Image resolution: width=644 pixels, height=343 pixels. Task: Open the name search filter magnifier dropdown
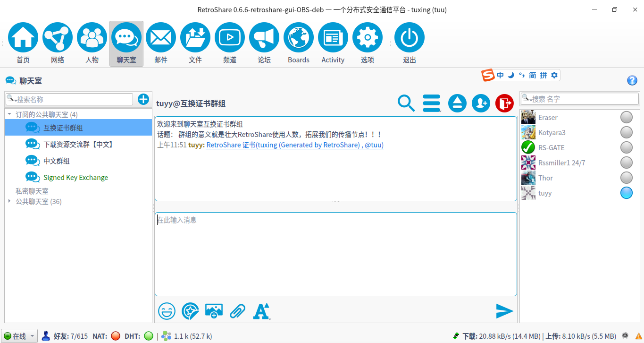[x=527, y=99]
